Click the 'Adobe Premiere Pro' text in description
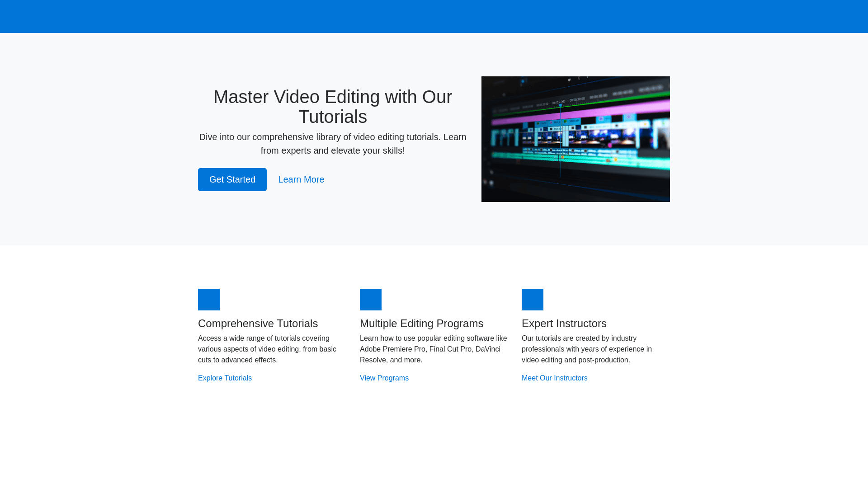Viewport: 868px width, 488px height. (392, 349)
